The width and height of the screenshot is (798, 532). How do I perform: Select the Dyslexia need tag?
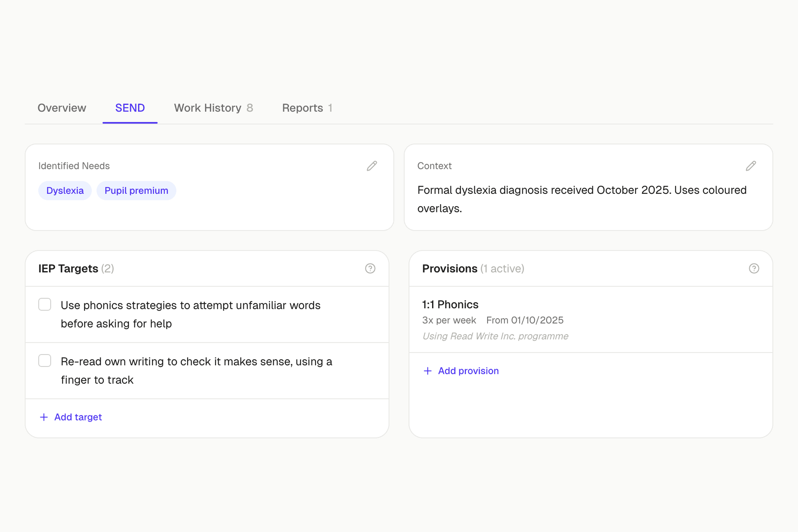point(65,190)
